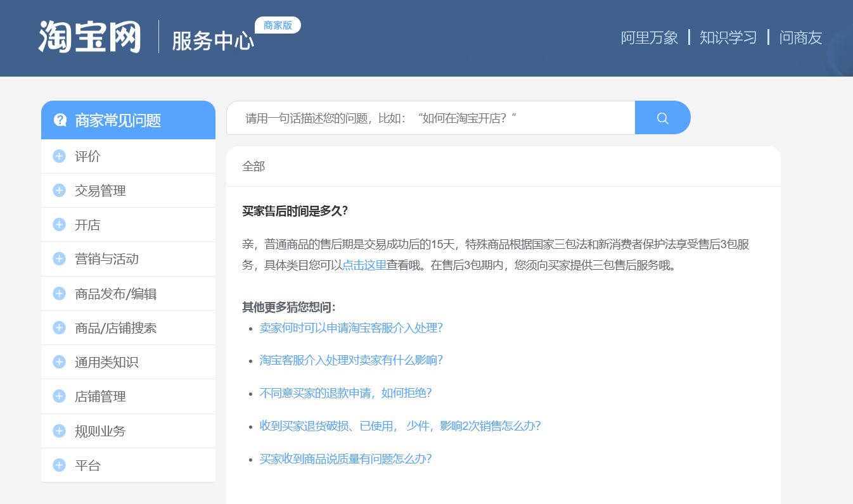This screenshot has height=504, width=853.
Task: Expand the 通用类知识 plus icon
Action: pyautogui.click(x=60, y=362)
